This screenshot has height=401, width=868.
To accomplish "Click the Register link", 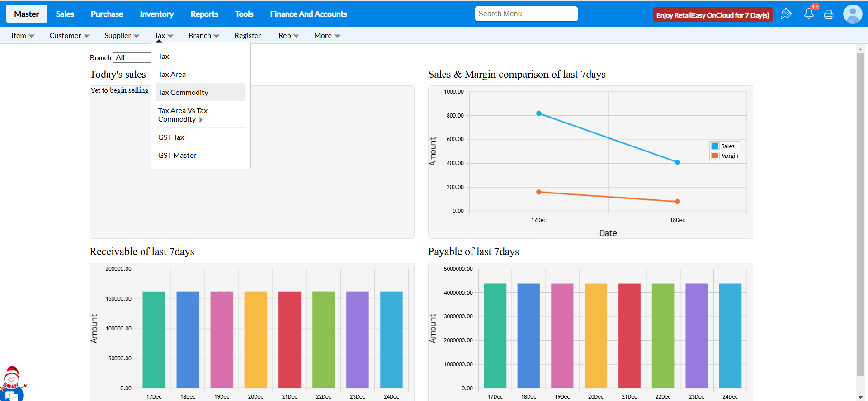I will pos(247,36).
